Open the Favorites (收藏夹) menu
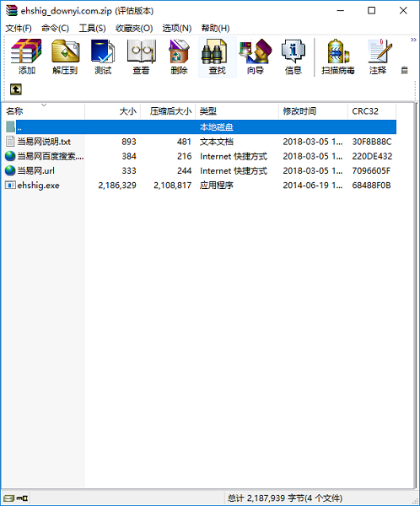Screen dimensions: 420x506 pyautogui.click(x=134, y=29)
